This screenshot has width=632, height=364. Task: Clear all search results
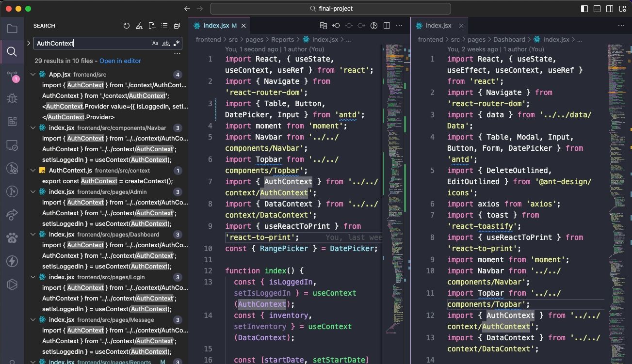point(139,26)
